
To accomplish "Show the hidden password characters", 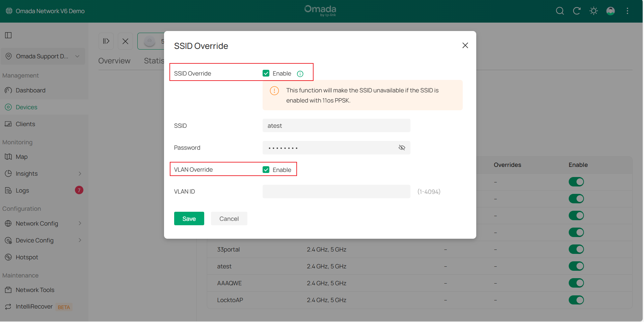I will click(402, 147).
